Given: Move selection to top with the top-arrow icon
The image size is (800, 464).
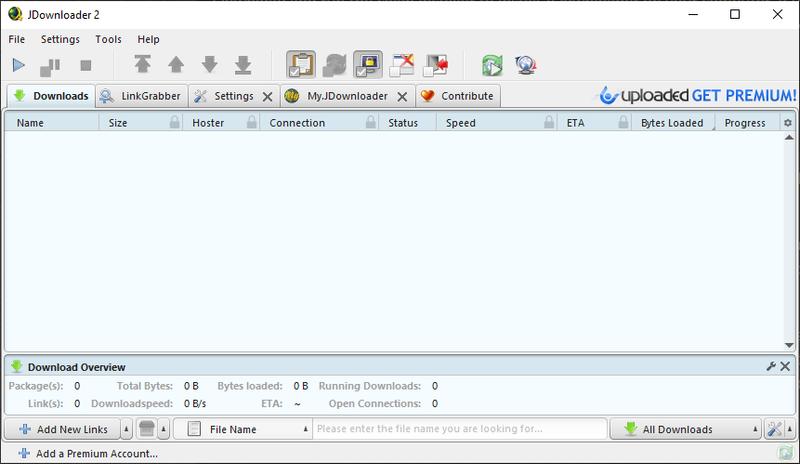Looking at the screenshot, I should coord(142,64).
